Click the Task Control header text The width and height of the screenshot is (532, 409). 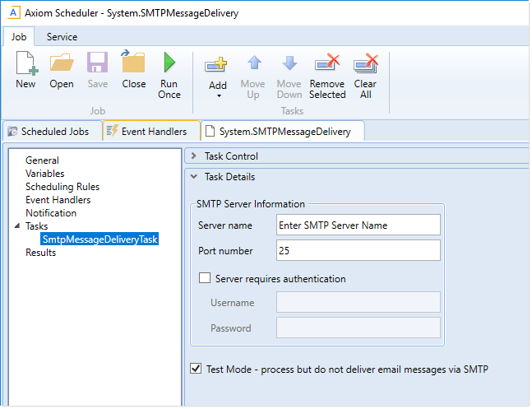coord(231,156)
